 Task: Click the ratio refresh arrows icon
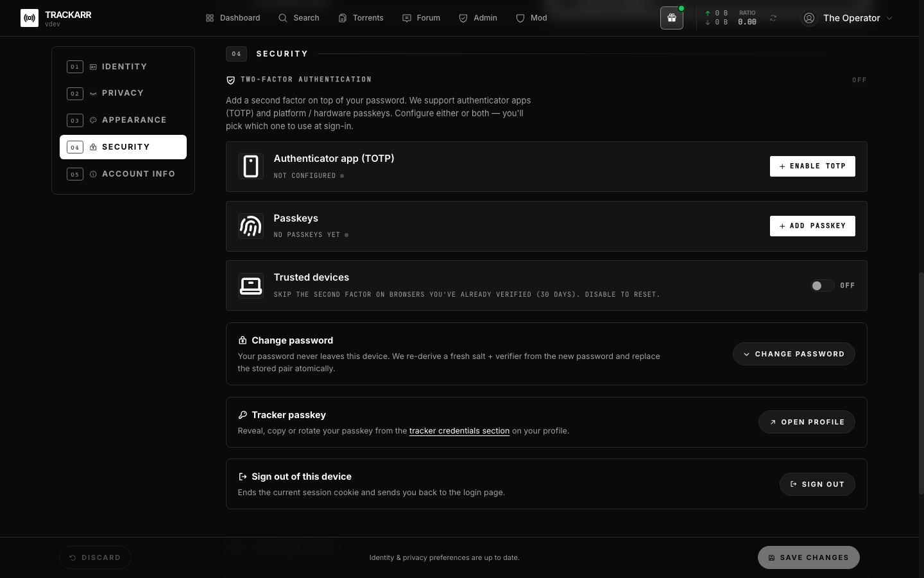pos(773,18)
